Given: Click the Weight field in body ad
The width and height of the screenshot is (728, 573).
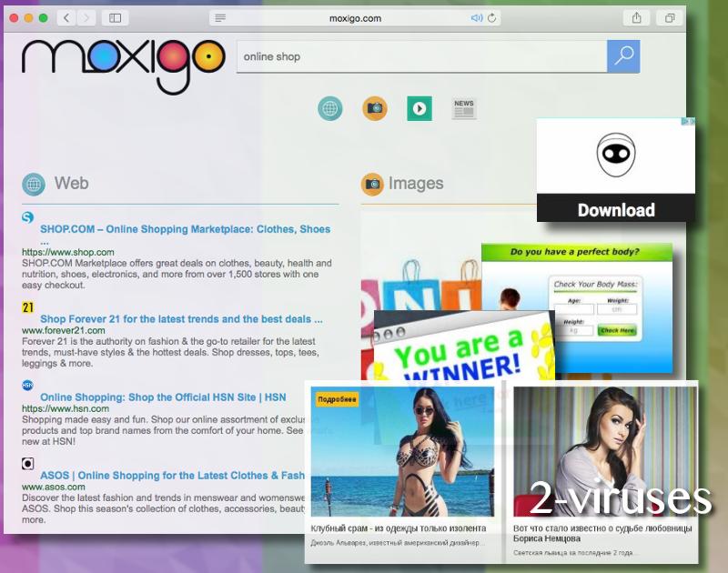Looking at the screenshot, I should click(617, 309).
